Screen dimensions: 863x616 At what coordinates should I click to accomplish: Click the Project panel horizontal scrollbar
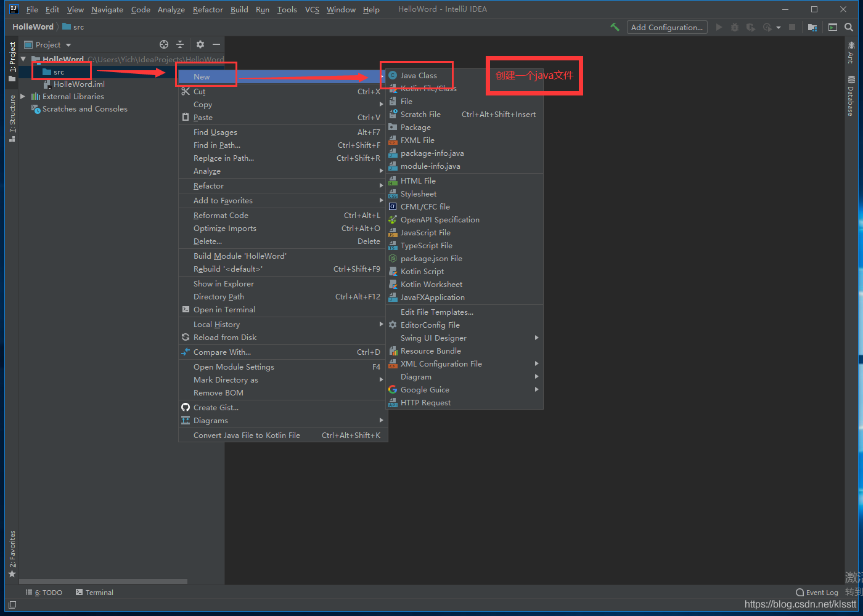(103, 581)
